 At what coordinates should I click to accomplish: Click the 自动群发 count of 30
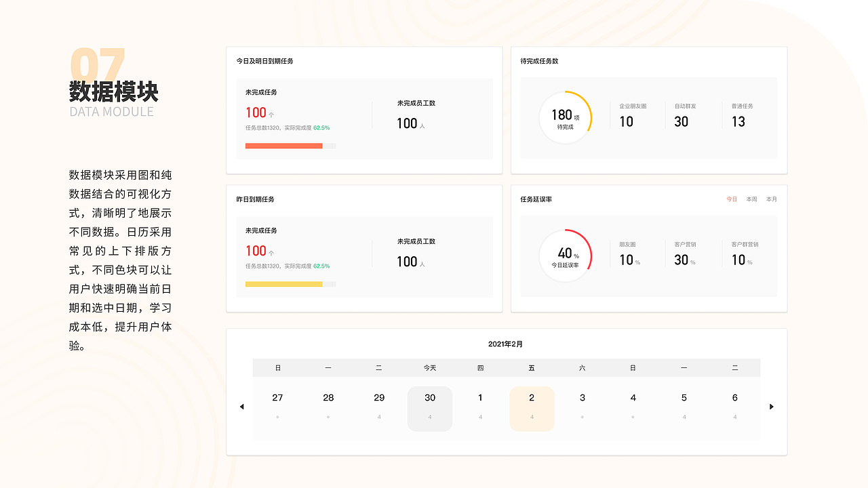(x=682, y=121)
